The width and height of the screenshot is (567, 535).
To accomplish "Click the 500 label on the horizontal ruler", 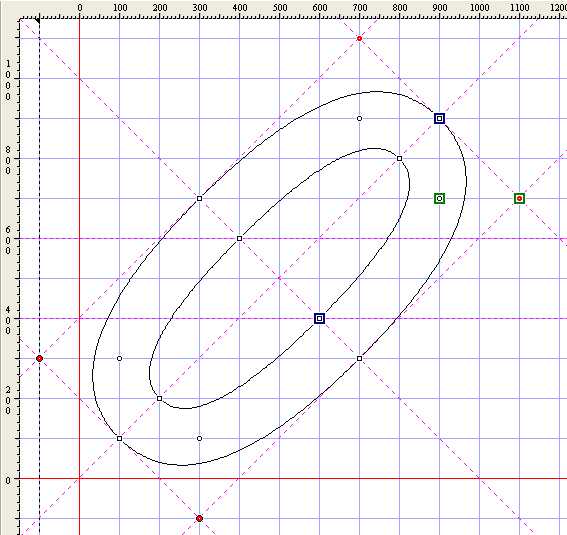I will (x=280, y=8).
